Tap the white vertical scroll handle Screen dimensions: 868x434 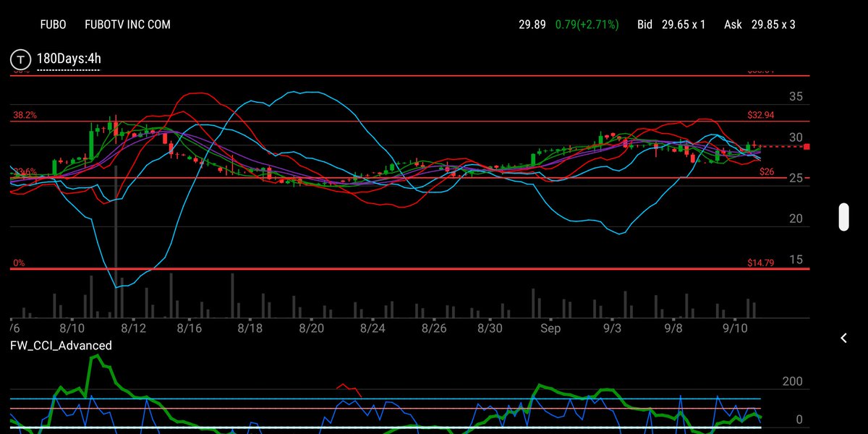pyautogui.click(x=843, y=217)
